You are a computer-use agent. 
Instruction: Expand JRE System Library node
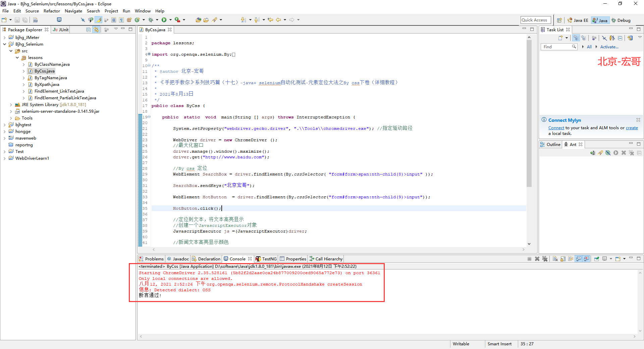(11, 105)
